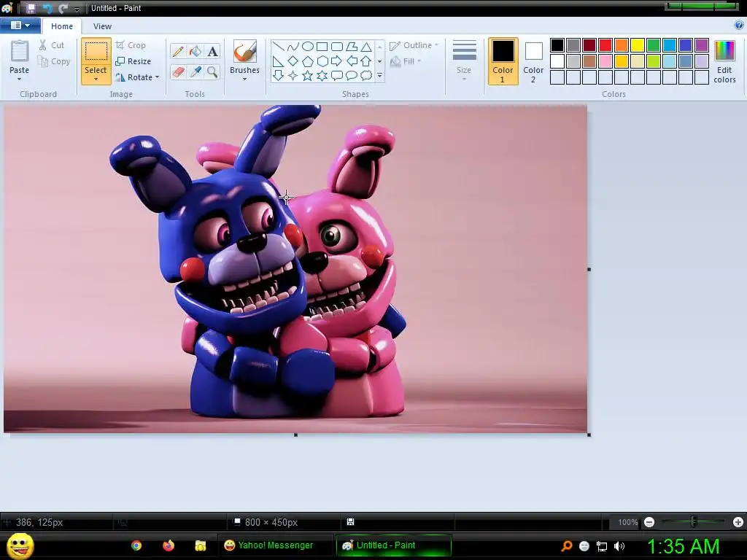Open the Select options dropdown arrow

tap(96, 79)
